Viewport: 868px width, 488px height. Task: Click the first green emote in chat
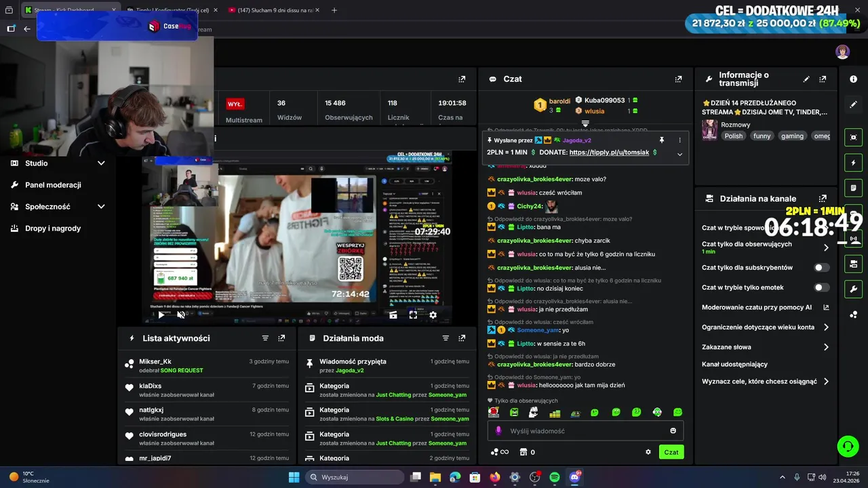(x=514, y=412)
